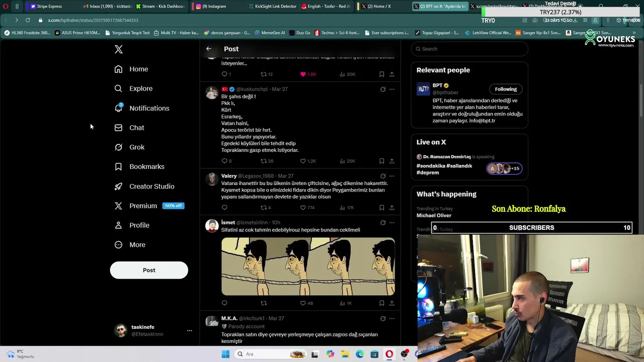Go to Home in sidebar

[x=131, y=69]
